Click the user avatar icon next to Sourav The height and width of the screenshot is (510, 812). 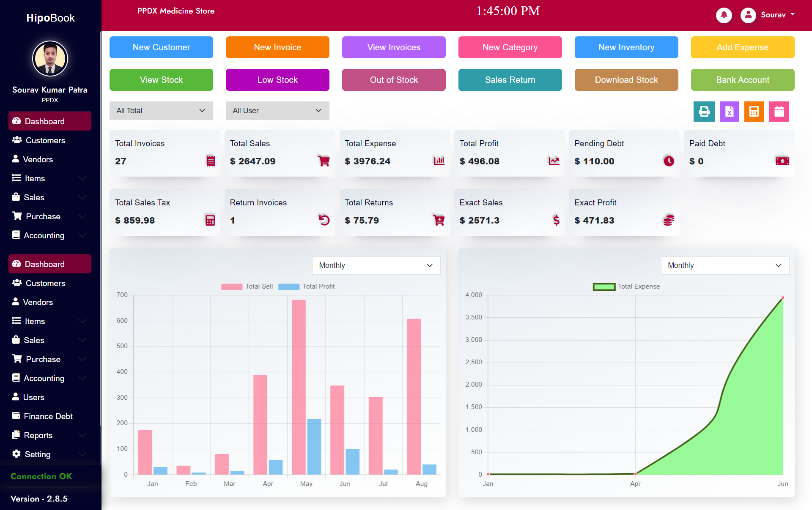(x=748, y=15)
